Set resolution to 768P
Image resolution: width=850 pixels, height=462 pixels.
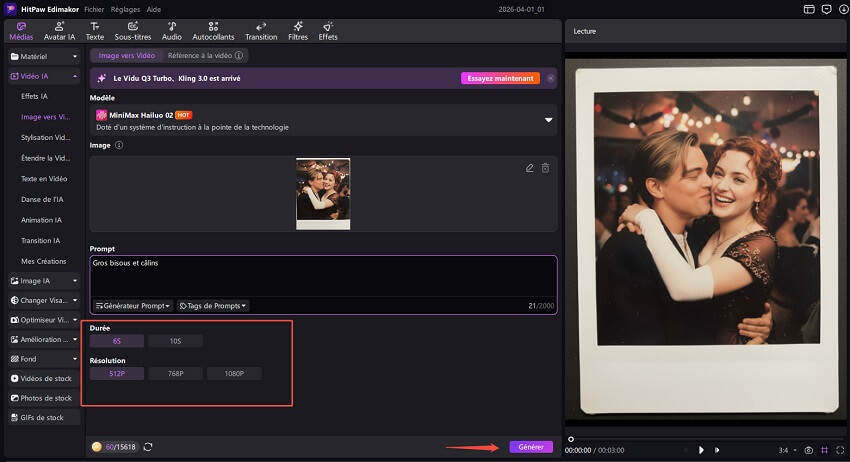(175, 374)
